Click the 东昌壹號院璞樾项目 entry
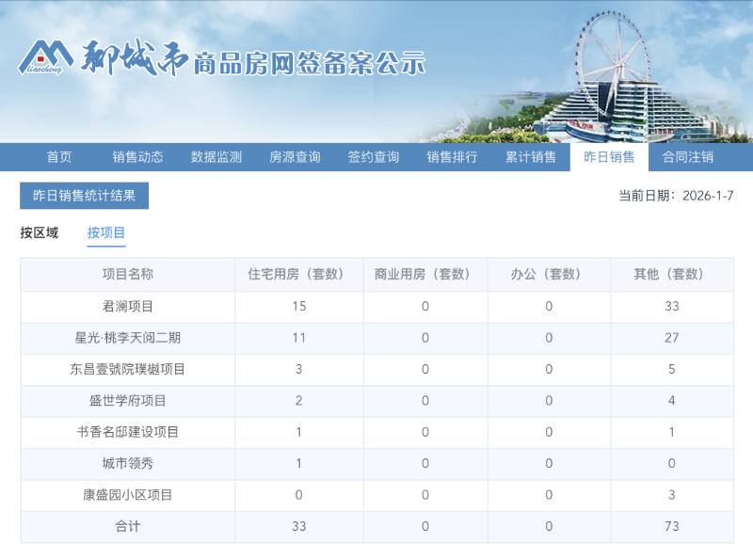 coord(129,370)
